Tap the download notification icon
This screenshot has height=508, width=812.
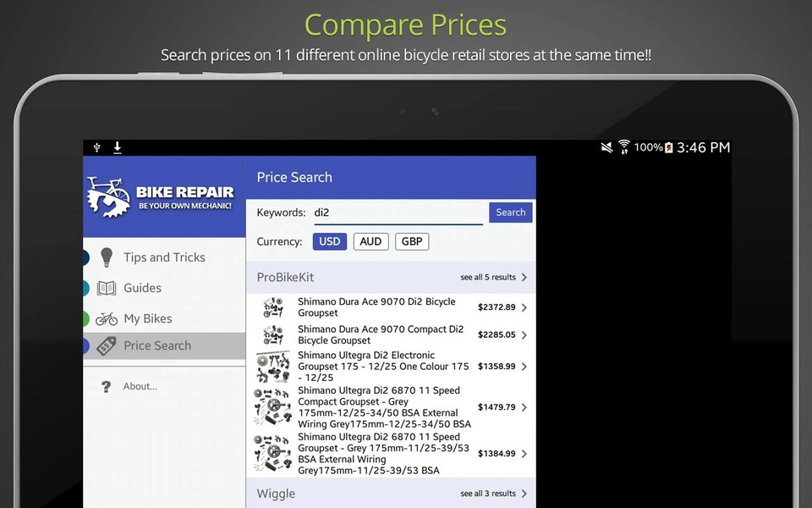[118, 147]
